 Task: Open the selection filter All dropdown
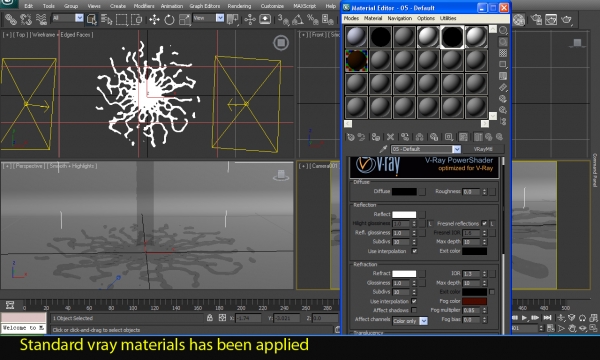tap(79, 18)
